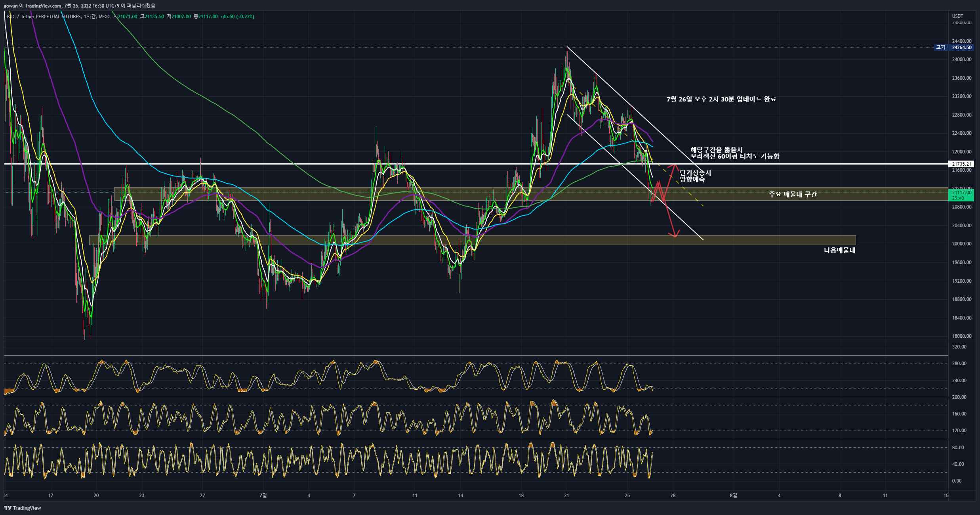Click the 23 date label on the time axis

pos(142,496)
